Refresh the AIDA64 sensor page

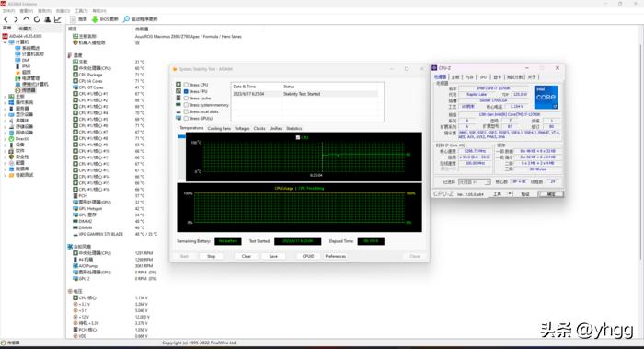click(37, 19)
